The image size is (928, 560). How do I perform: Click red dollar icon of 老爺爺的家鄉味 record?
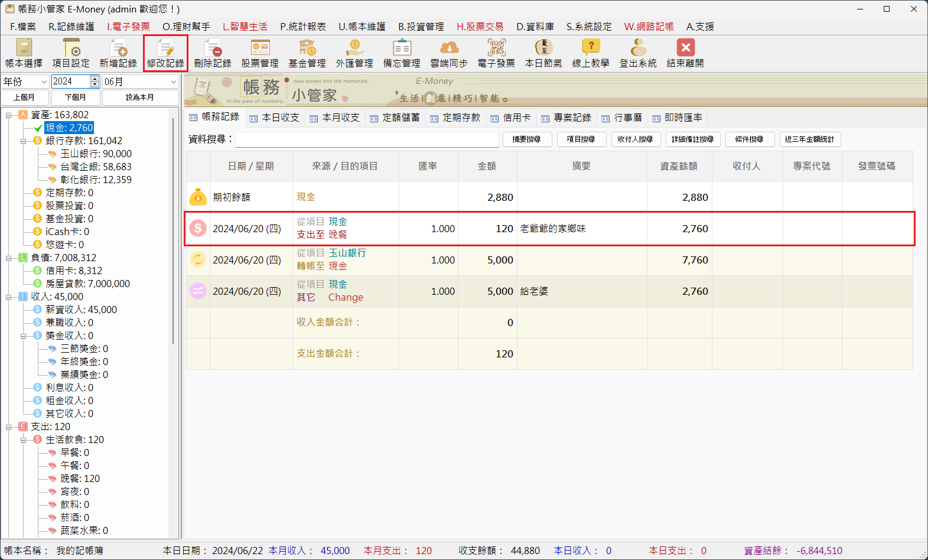198,228
